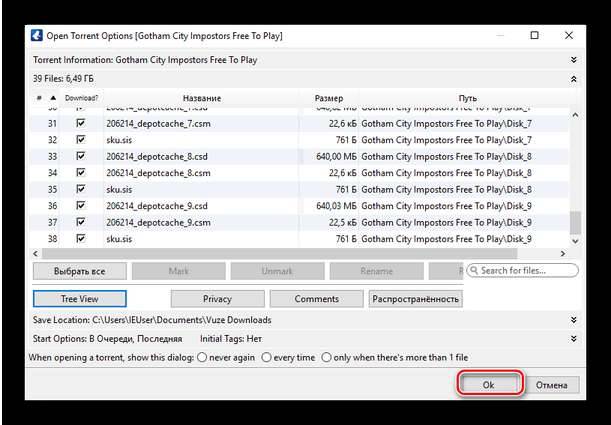
Task: Select the 'never again' radio option
Action: point(202,357)
